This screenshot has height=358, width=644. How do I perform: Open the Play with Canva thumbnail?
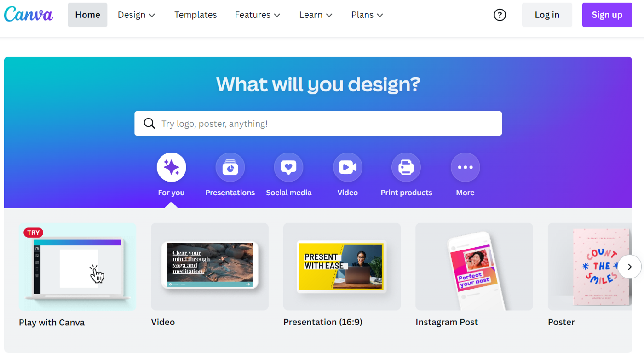pyautogui.click(x=77, y=267)
